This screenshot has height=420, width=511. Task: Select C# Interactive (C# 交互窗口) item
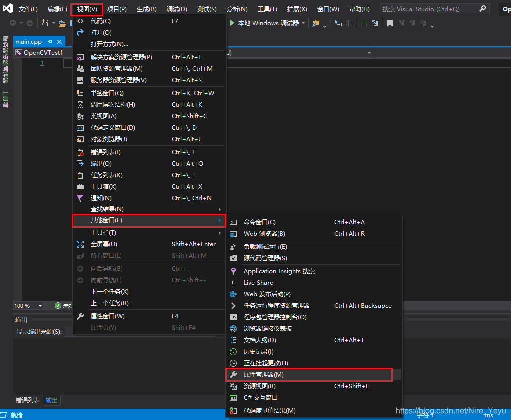(x=314, y=397)
